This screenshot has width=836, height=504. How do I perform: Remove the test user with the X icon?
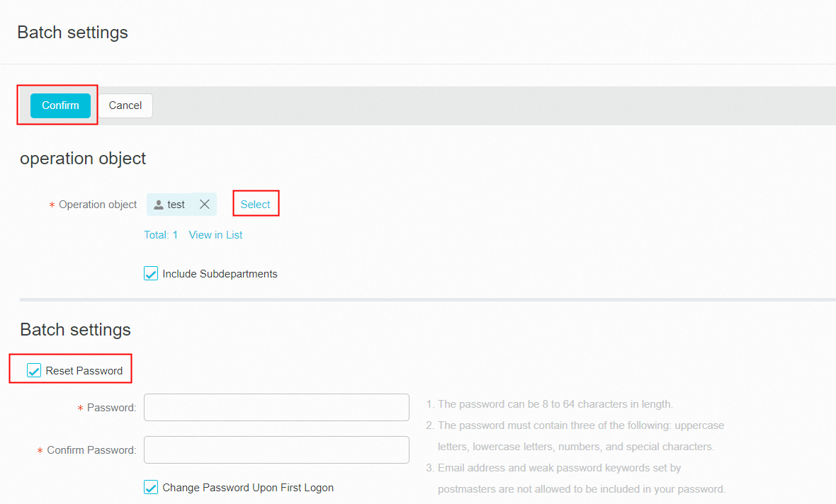[x=205, y=205]
